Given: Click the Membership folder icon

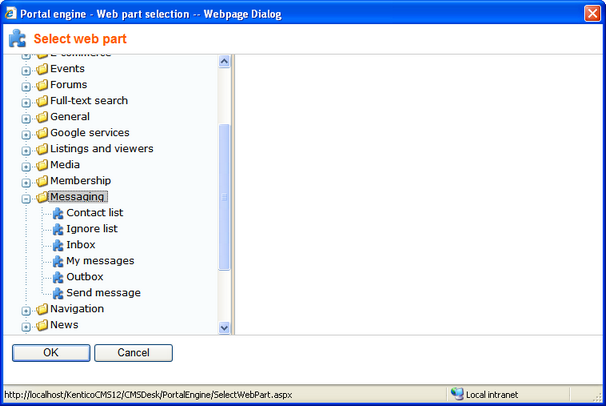Looking at the screenshot, I should click(x=42, y=181).
